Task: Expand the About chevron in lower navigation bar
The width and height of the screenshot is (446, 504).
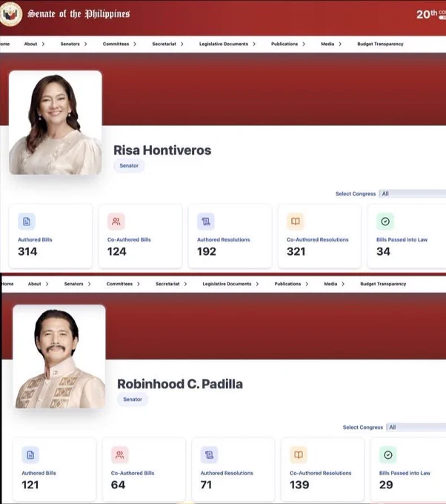Action: pos(47,284)
